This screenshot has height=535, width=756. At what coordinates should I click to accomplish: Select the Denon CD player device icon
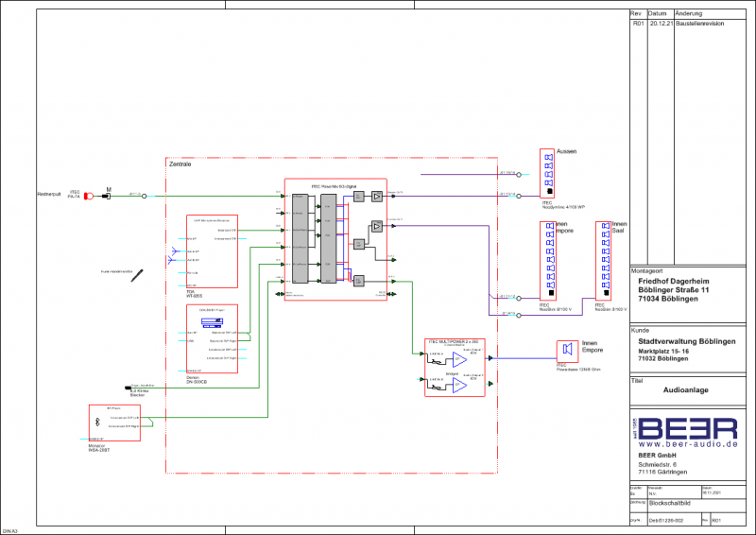(202, 323)
